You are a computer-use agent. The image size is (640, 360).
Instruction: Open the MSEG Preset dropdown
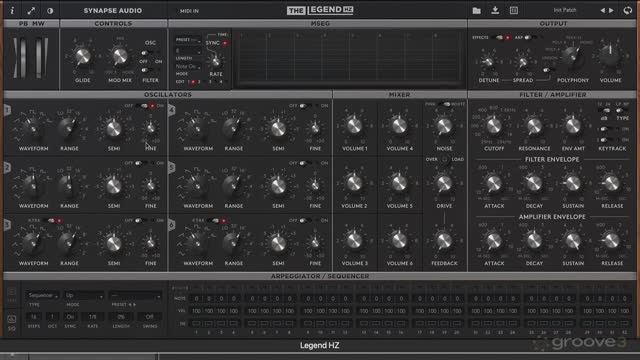click(x=189, y=40)
